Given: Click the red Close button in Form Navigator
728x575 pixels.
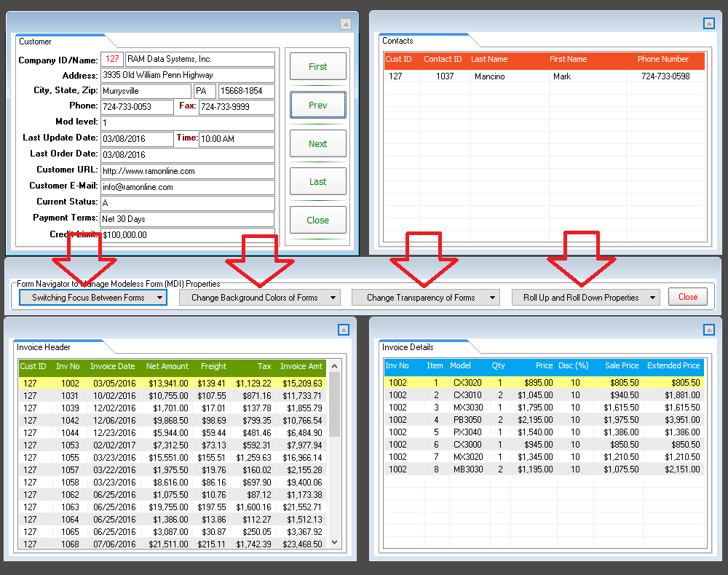Looking at the screenshot, I should tap(688, 297).
